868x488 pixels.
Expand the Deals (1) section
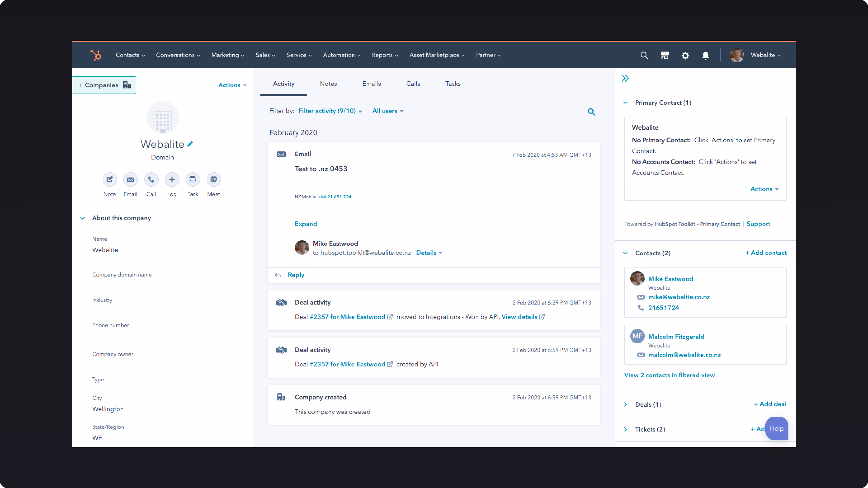[x=625, y=404]
